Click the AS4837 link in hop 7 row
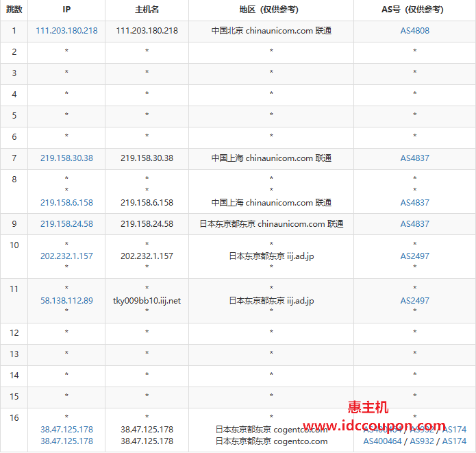The image size is (476, 453). (414, 158)
